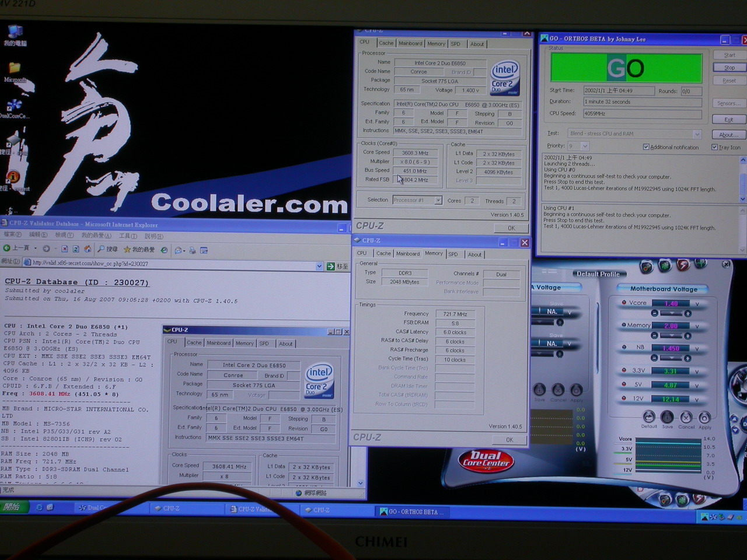The height and width of the screenshot is (560, 747).
Task: Switch to Mainboard tab in top CPU-Z window
Action: click(410, 43)
